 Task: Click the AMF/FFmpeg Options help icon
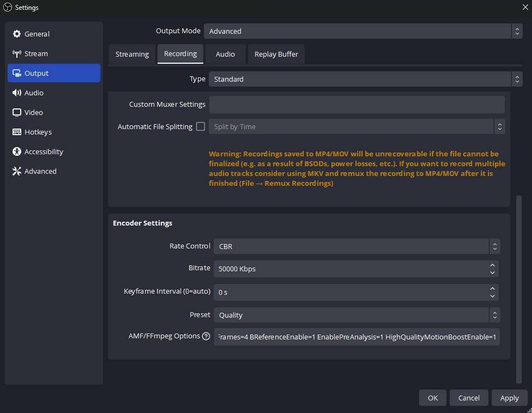(206, 336)
